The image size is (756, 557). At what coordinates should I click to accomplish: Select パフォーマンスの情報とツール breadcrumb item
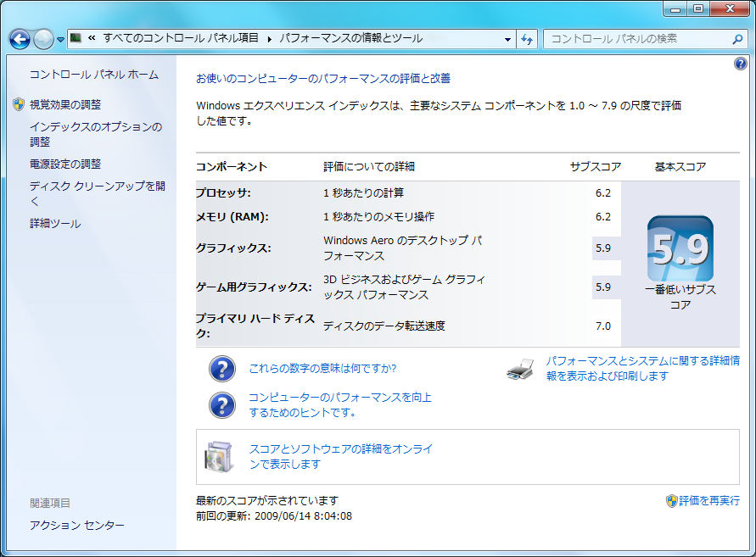coord(350,38)
